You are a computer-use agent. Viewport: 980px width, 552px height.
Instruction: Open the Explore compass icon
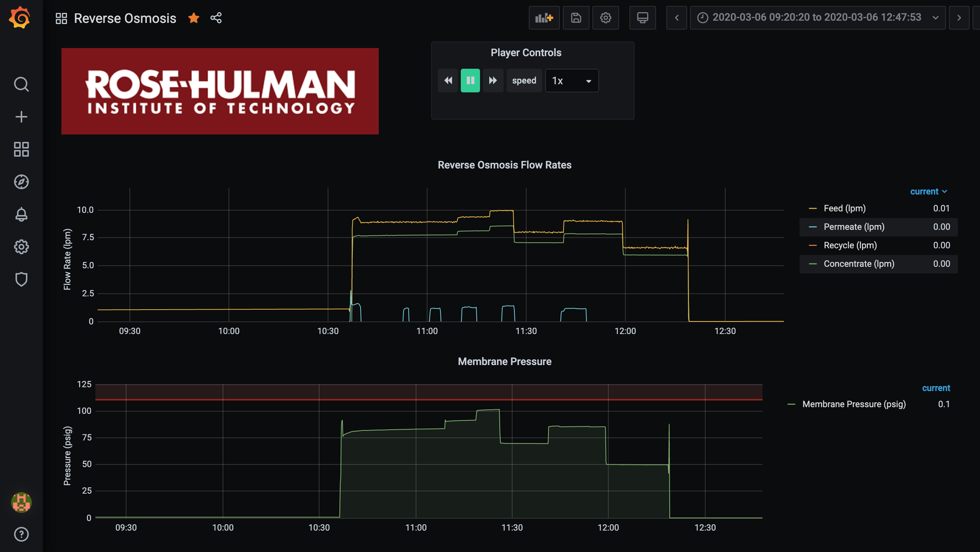coord(21,182)
